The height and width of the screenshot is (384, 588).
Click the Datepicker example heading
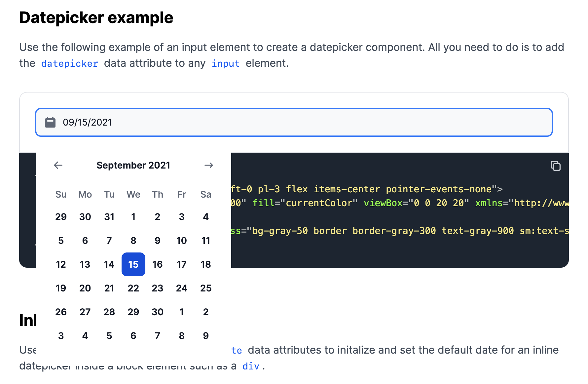click(x=96, y=18)
